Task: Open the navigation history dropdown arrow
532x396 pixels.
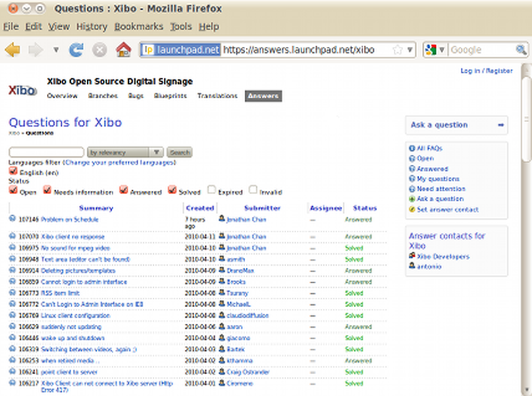Action: (56, 50)
